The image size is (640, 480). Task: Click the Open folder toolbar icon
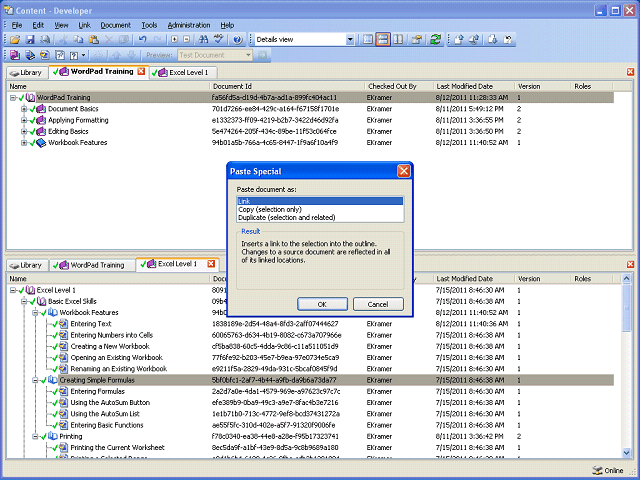(15, 40)
